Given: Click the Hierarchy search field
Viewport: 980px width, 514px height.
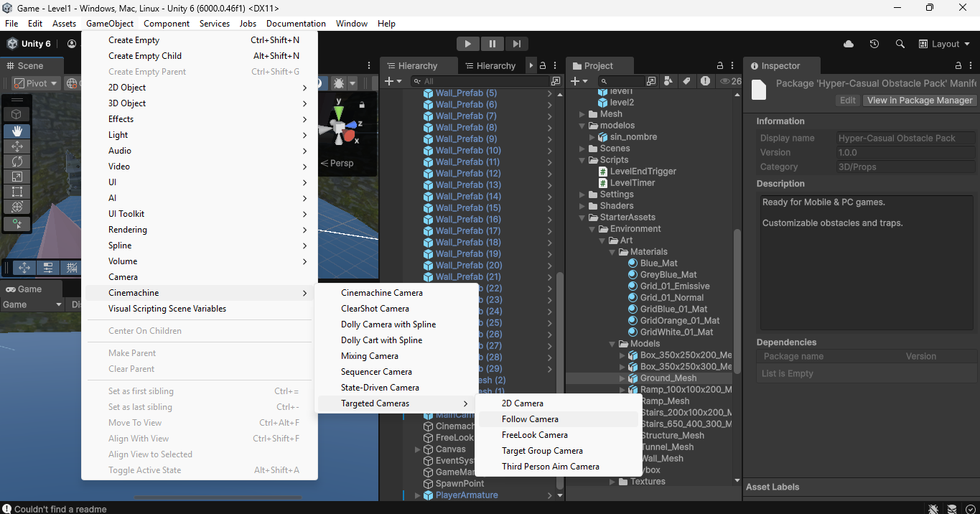Looking at the screenshot, I should tap(479, 81).
